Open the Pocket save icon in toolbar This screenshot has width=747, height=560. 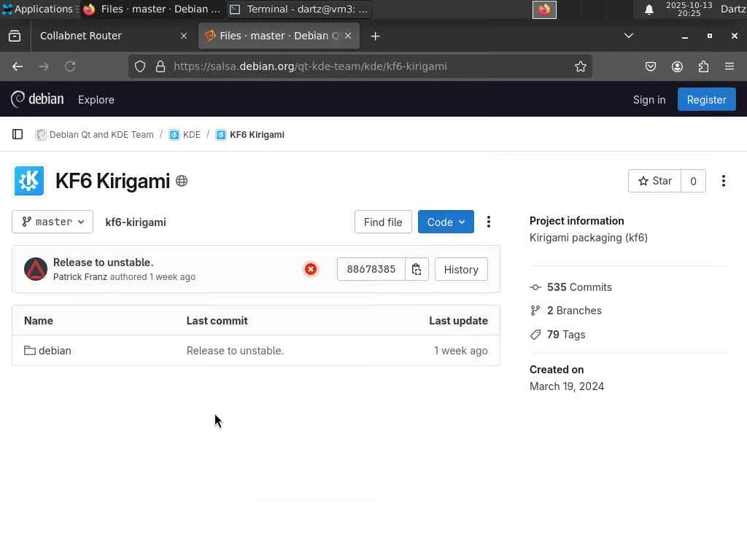tap(650, 66)
